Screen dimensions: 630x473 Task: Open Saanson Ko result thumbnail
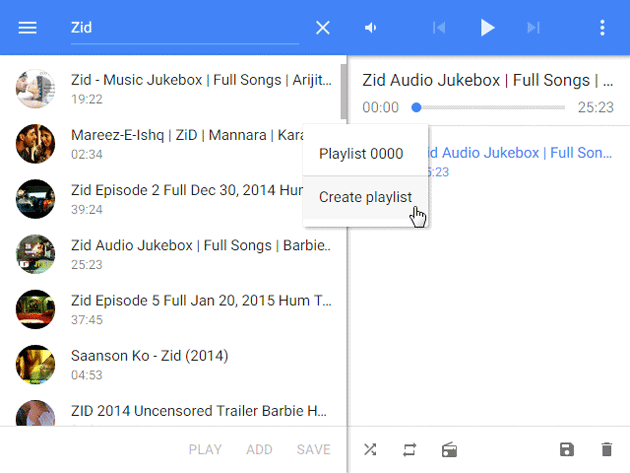pyautogui.click(x=35, y=364)
